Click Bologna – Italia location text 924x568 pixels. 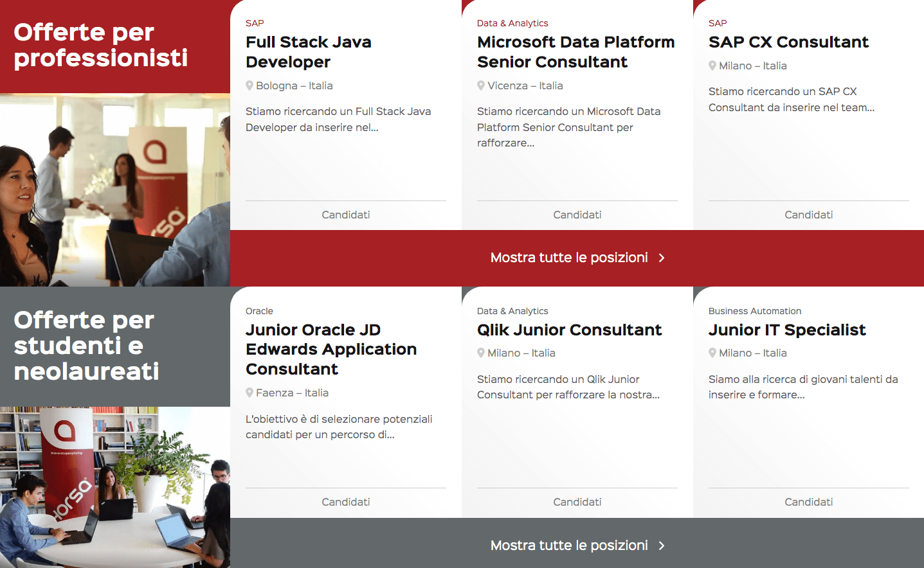(x=294, y=85)
